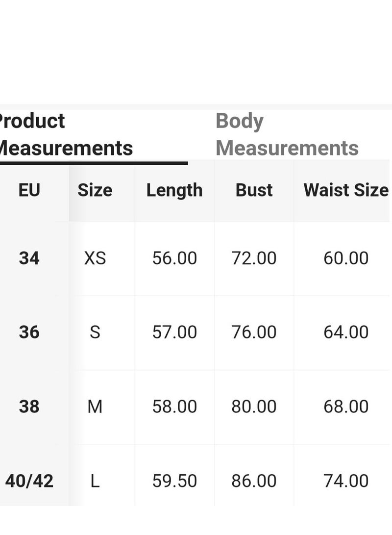Select the EU 40/42 row label
This screenshot has height=535, width=392.
click(x=29, y=481)
